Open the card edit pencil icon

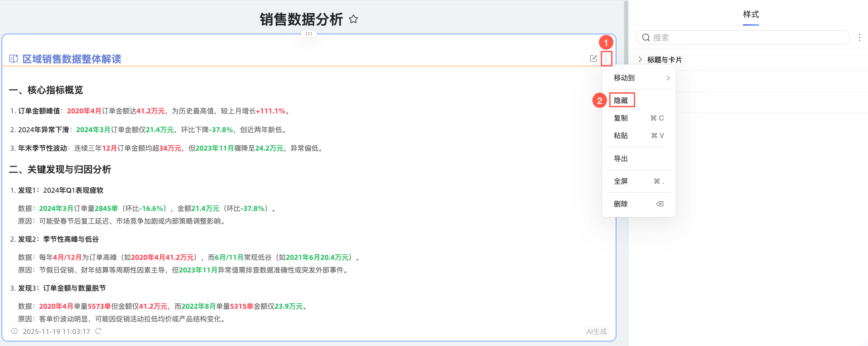click(593, 59)
